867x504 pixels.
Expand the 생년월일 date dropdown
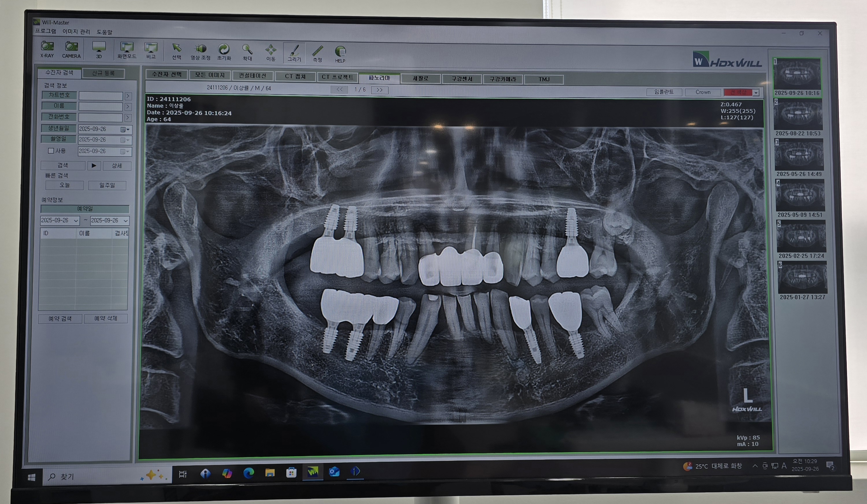click(128, 130)
